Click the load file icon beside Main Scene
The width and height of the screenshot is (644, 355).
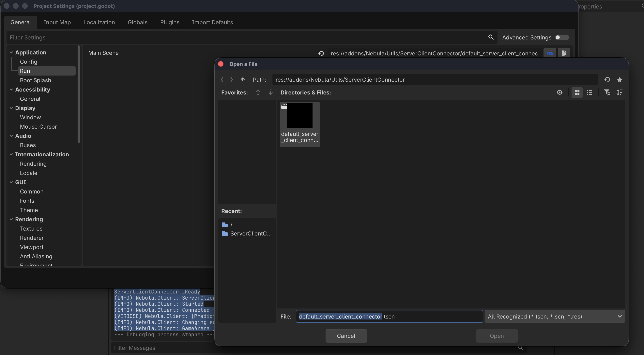564,53
